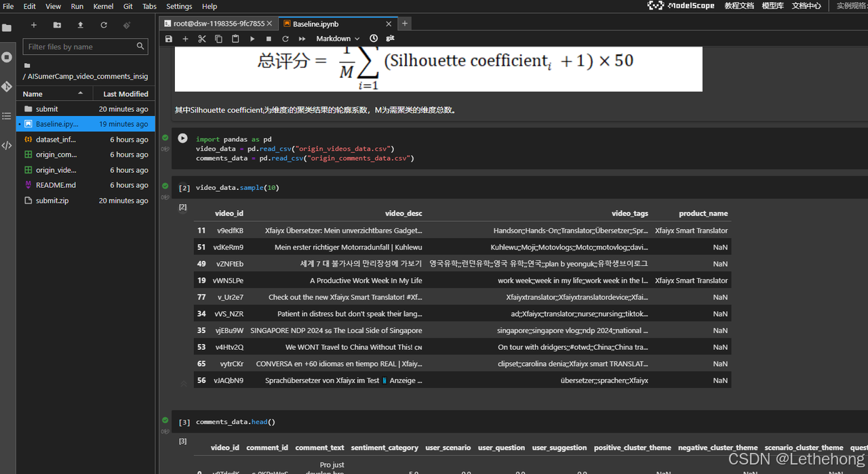
Task: Run the import pandas cell play button
Action: pyautogui.click(x=182, y=138)
